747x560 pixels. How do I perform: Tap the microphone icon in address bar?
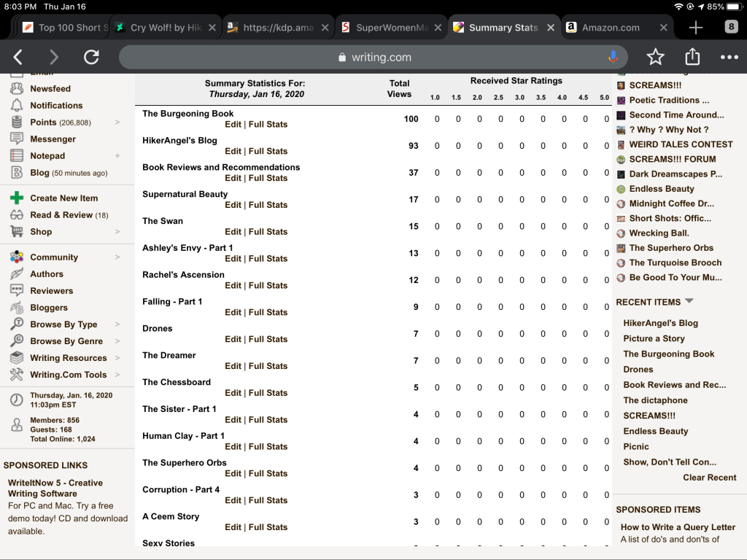click(613, 58)
